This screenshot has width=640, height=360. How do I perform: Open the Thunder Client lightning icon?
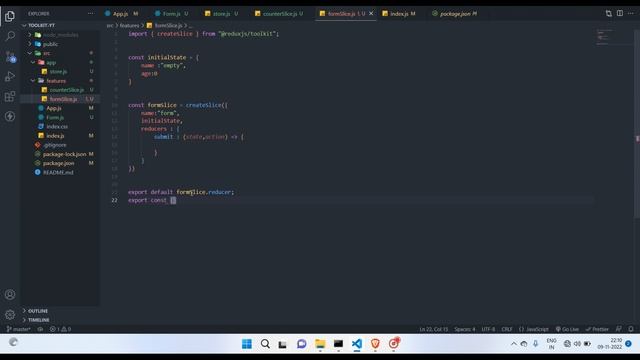[10, 116]
